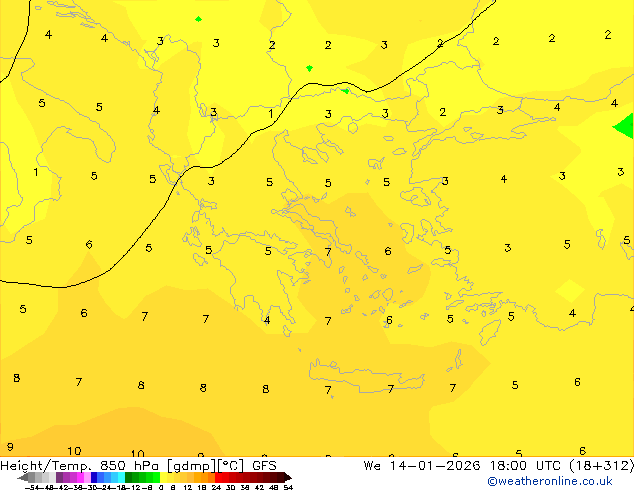Click the left arrow end of color scale
The height and width of the screenshot is (490, 634).
tap(23, 477)
